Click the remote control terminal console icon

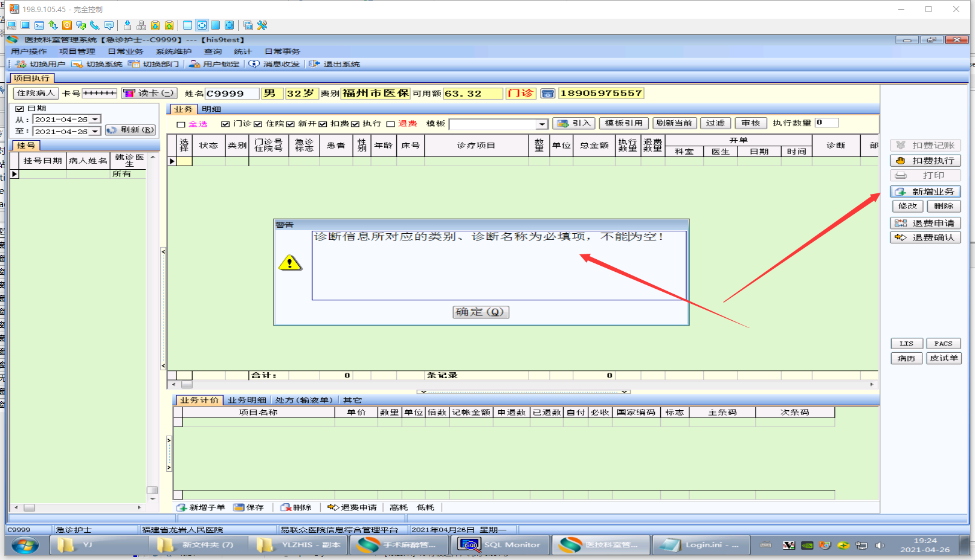coord(39,25)
